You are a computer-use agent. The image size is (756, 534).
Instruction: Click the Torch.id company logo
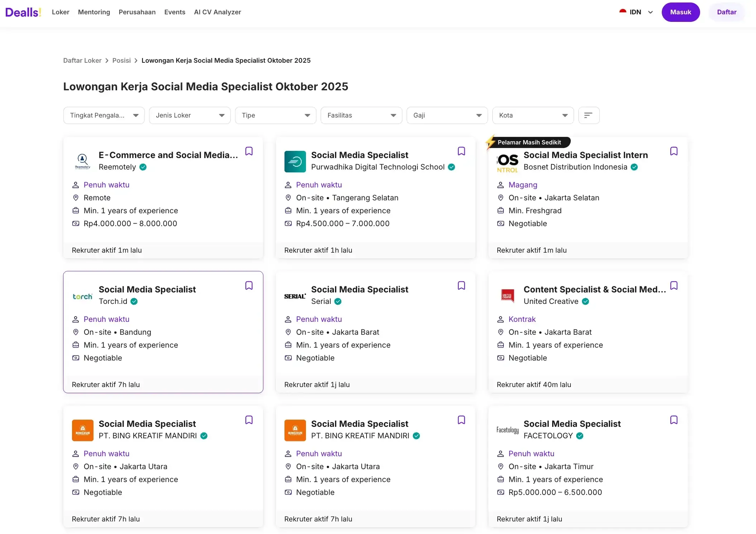pyautogui.click(x=82, y=296)
